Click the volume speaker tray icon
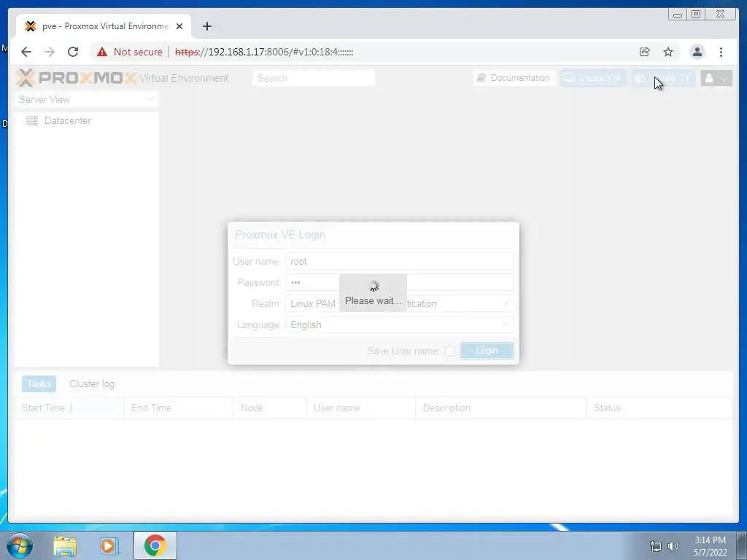This screenshot has height=560, width=747. pos(673,546)
